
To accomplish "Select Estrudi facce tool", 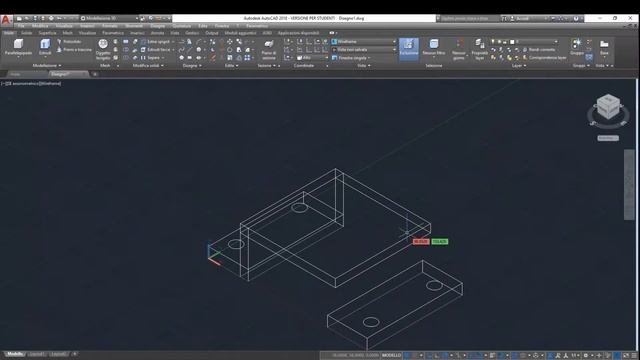I will pyautogui.click(x=156, y=50).
